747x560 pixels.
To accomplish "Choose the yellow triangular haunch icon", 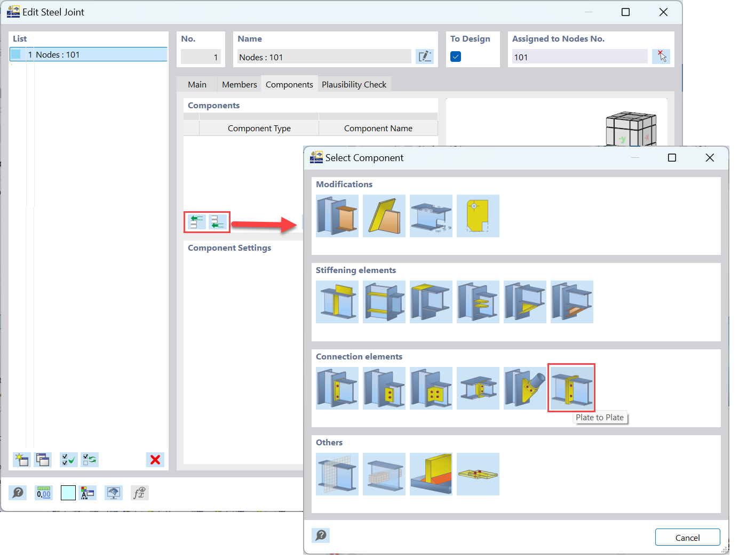I will (525, 302).
